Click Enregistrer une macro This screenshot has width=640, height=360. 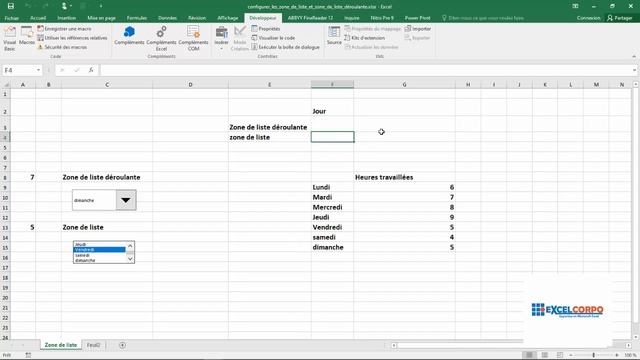(64, 29)
